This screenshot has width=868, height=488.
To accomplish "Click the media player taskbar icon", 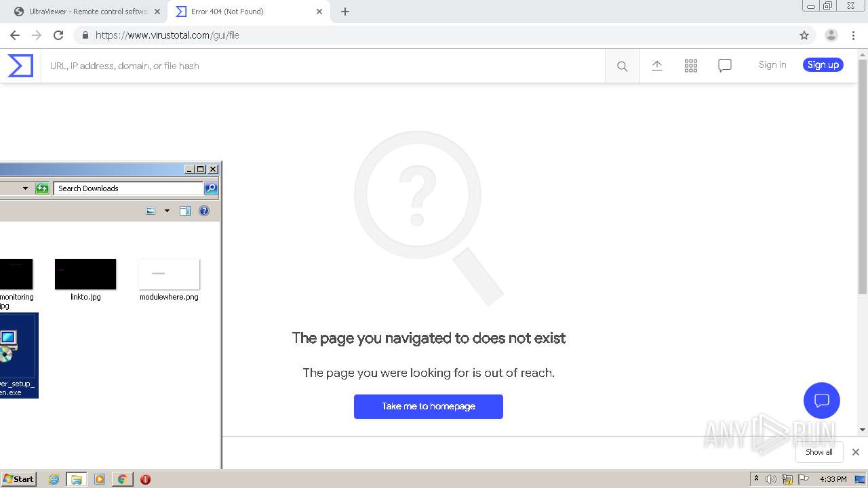I will tap(100, 479).
